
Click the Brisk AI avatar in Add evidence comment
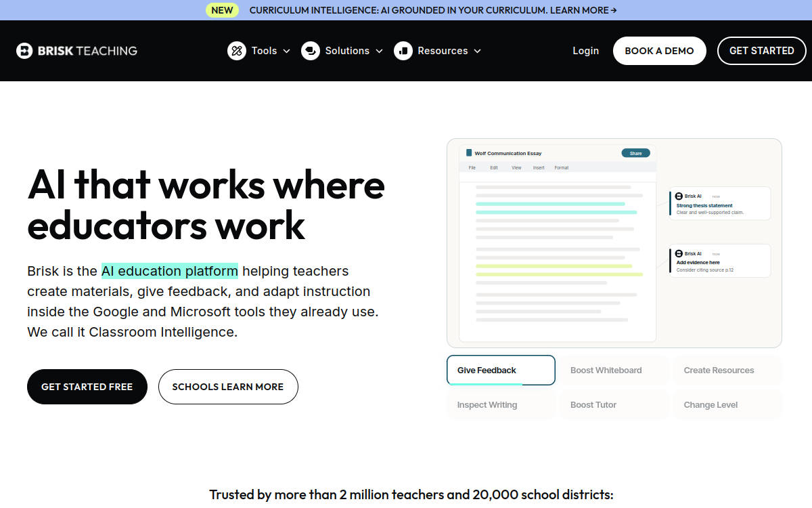679,253
